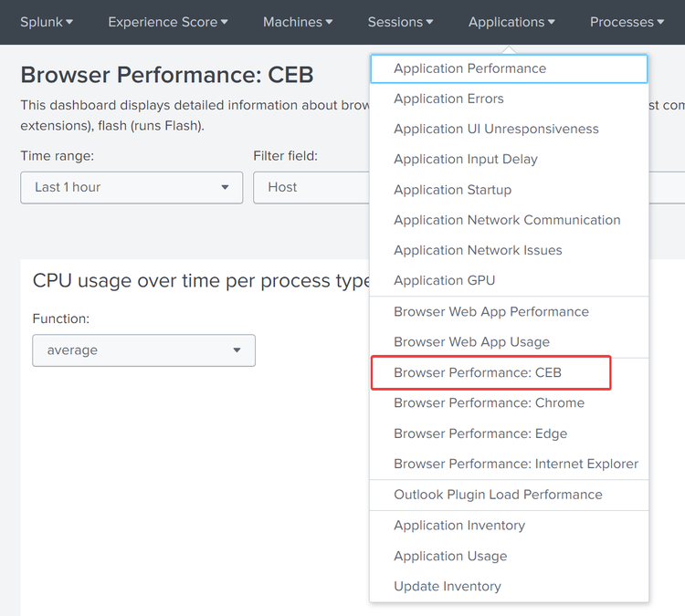Image resolution: width=685 pixels, height=616 pixels.
Task: Select Application Performance menu entry
Action: click(x=509, y=68)
